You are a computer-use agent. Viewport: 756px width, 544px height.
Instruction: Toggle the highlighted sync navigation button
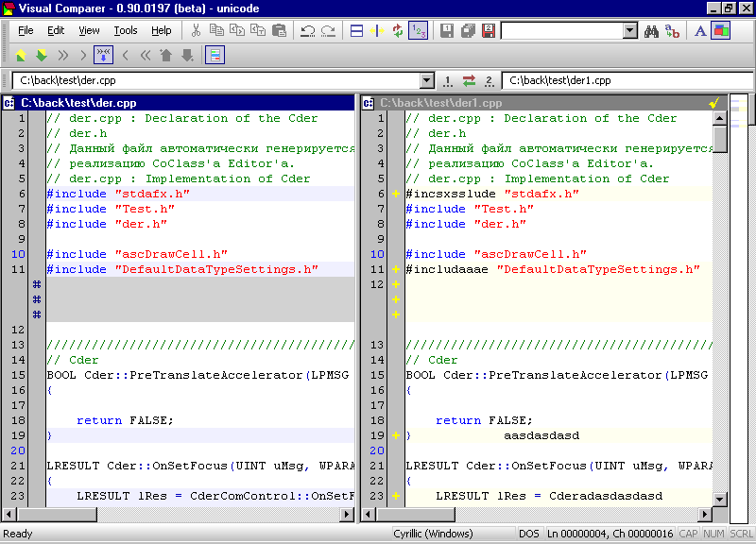tap(103, 55)
